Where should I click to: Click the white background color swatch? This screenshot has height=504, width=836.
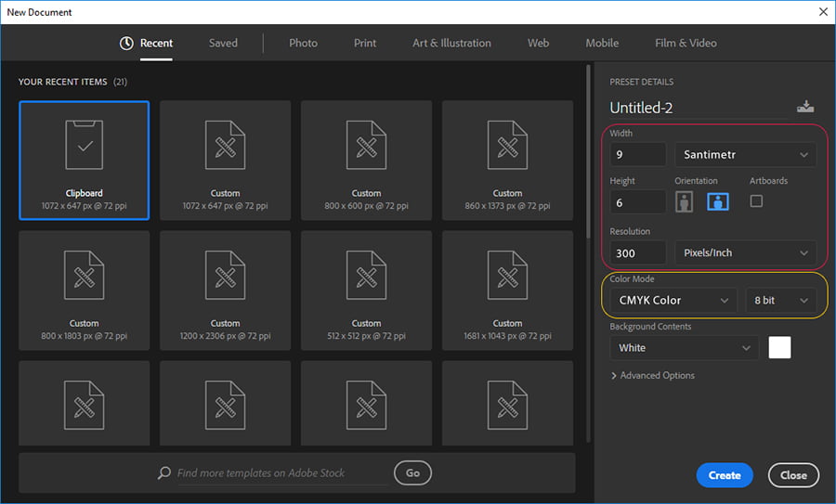[779, 347]
